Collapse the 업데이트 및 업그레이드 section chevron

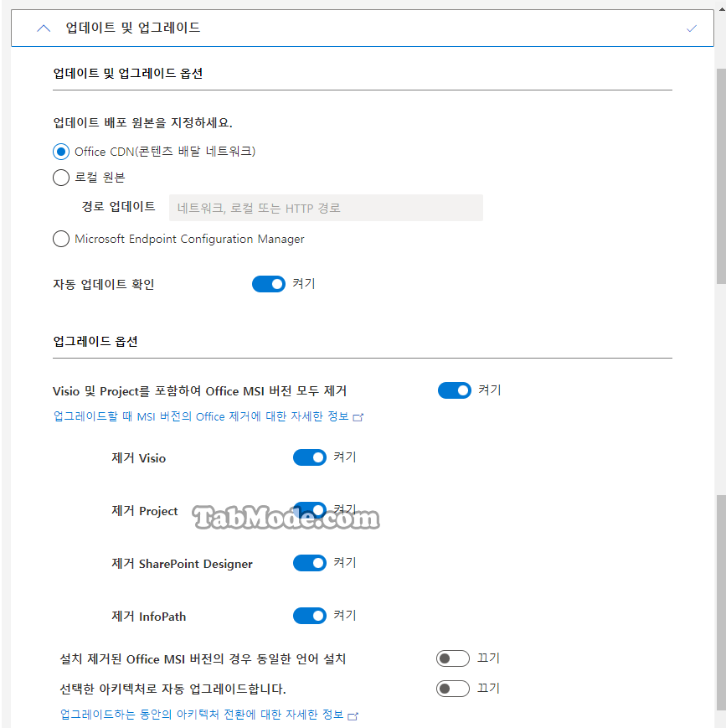44,28
